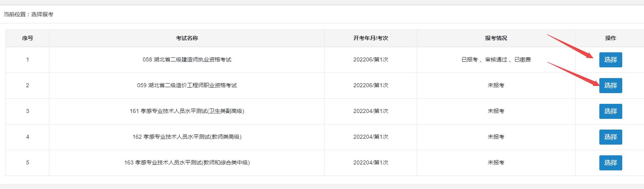The height and width of the screenshot is (189, 644).
Task: Click 202206/第1次 date in first row
Action: [x=370, y=60]
